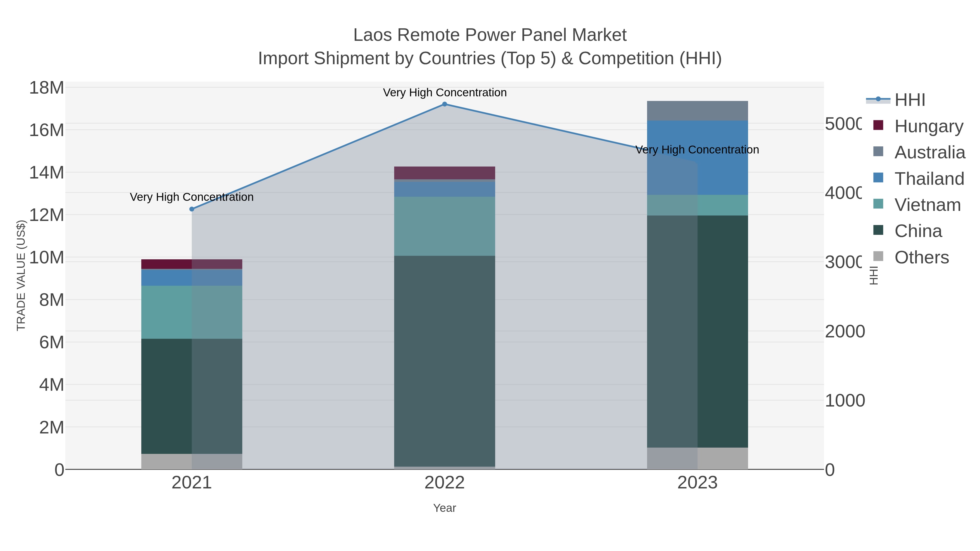Click the 1000 right-axis tick label

pos(845,401)
